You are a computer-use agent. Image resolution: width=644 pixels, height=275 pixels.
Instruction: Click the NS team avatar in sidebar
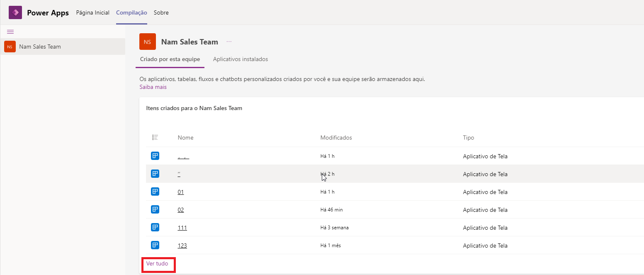tap(10, 47)
